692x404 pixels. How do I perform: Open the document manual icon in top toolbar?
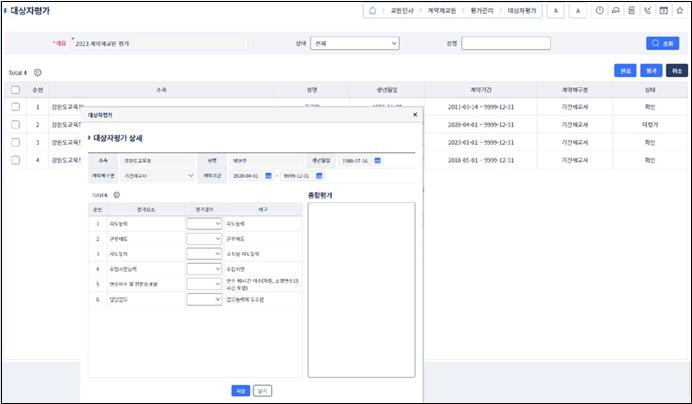pos(632,11)
